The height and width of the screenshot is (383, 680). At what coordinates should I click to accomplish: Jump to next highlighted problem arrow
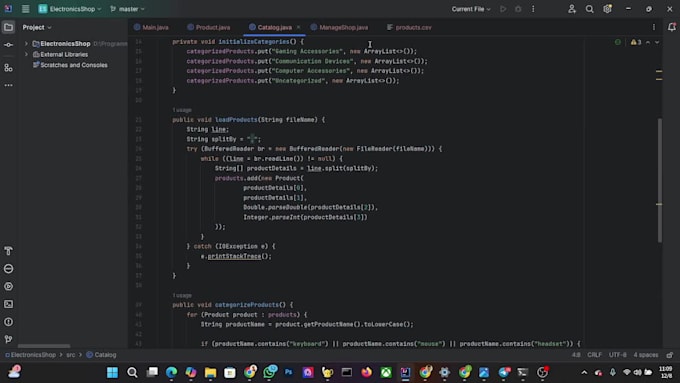pyautogui.click(x=657, y=42)
